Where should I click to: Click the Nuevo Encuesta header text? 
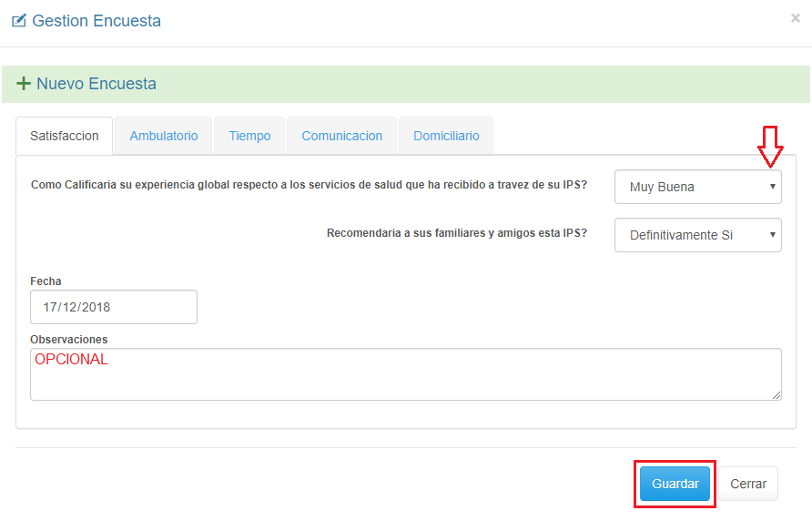click(96, 84)
